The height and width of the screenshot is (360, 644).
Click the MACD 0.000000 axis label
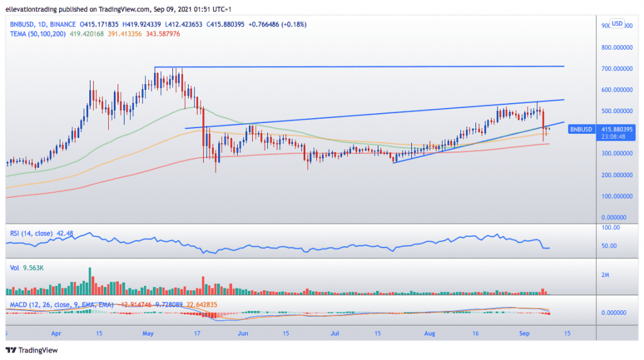coord(614,313)
